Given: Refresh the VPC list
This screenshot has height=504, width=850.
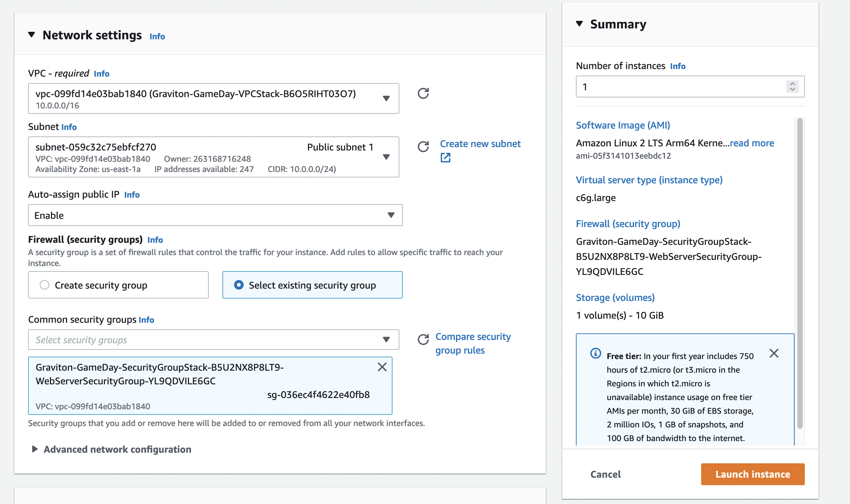Looking at the screenshot, I should (423, 93).
